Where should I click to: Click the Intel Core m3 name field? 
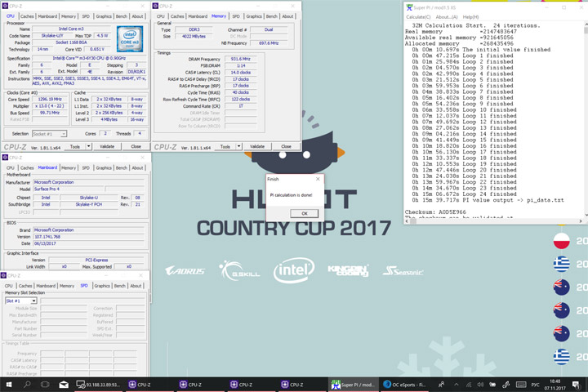click(x=71, y=29)
